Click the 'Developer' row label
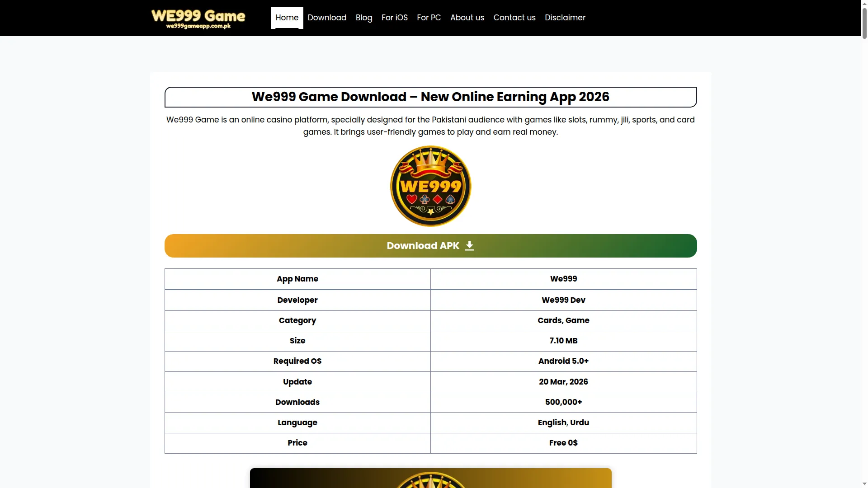The width and height of the screenshot is (868, 488). (297, 300)
